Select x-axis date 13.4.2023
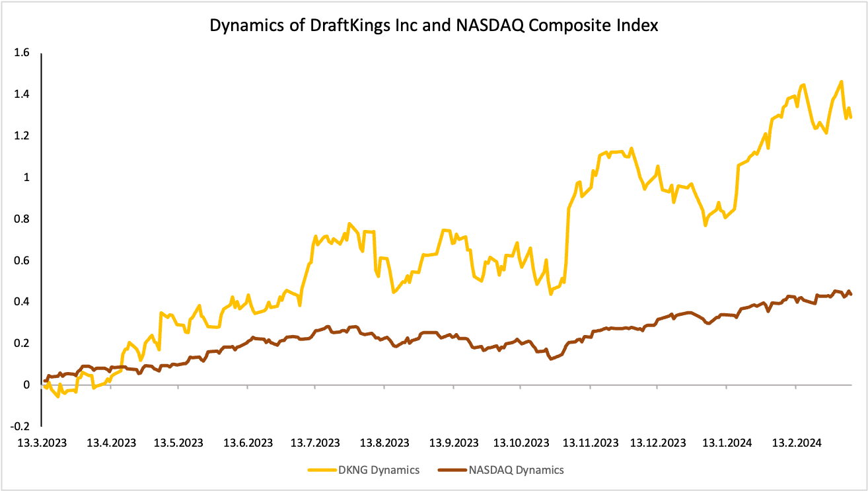The width and height of the screenshot is (868, 491). tap(111, 443)
